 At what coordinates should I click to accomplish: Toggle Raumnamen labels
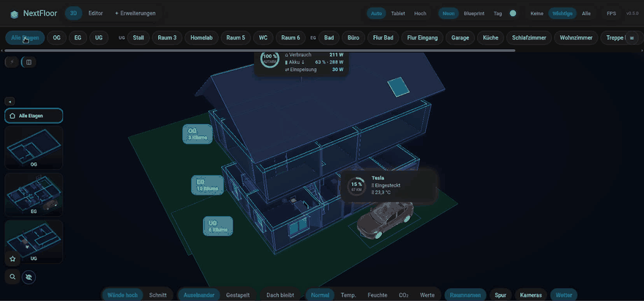coord(465,295)
